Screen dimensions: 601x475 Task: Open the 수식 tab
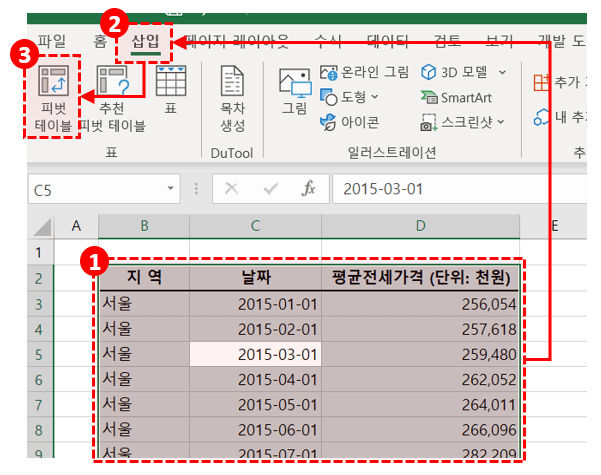pos(328,41)
